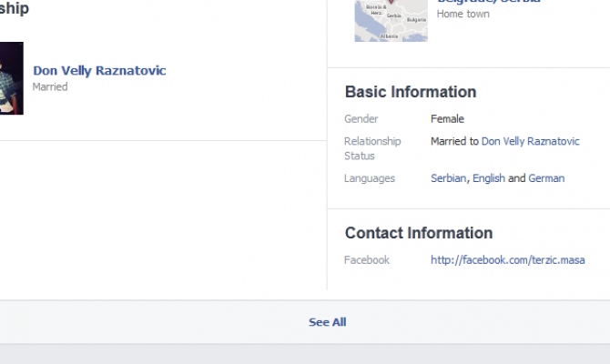Click the 'Home town' caption text
Screen dimensions: 610x364
pos(463,15)
